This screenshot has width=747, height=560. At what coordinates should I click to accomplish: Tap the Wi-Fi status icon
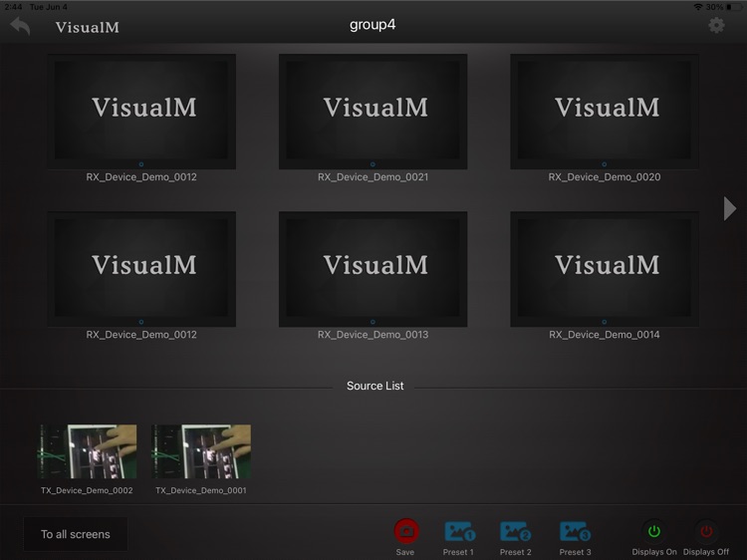click(x=698, y=7)
